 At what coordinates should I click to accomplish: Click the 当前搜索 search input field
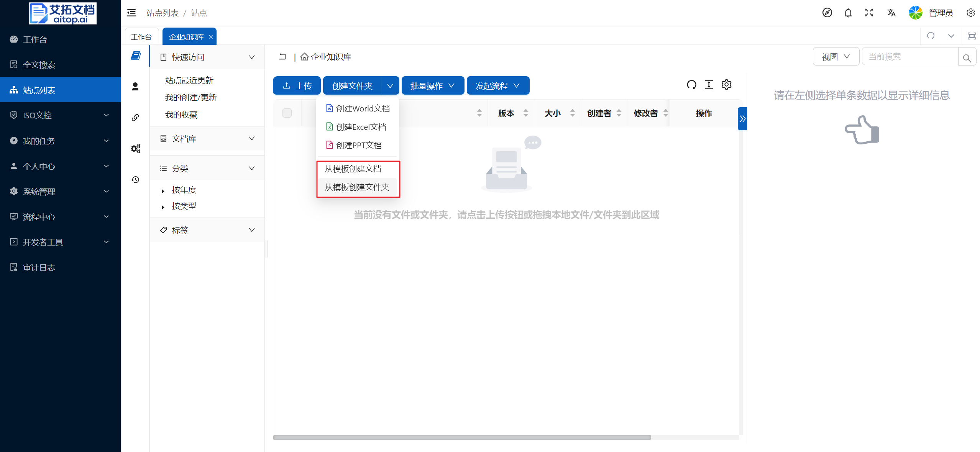tap(910, 57)
